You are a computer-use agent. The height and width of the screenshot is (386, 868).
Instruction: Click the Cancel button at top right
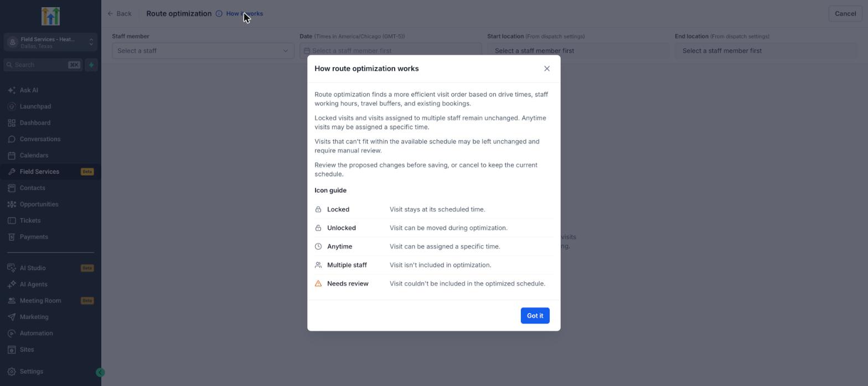pos(845,14)
